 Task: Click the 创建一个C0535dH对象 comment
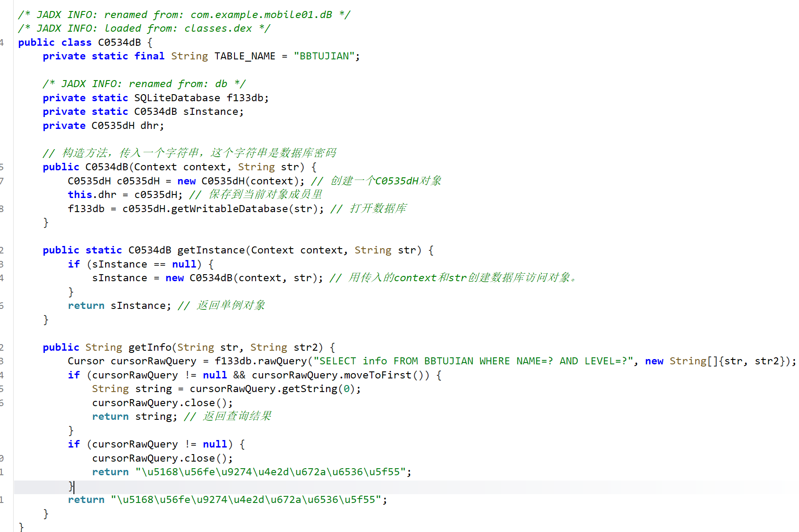coord(376,181)
